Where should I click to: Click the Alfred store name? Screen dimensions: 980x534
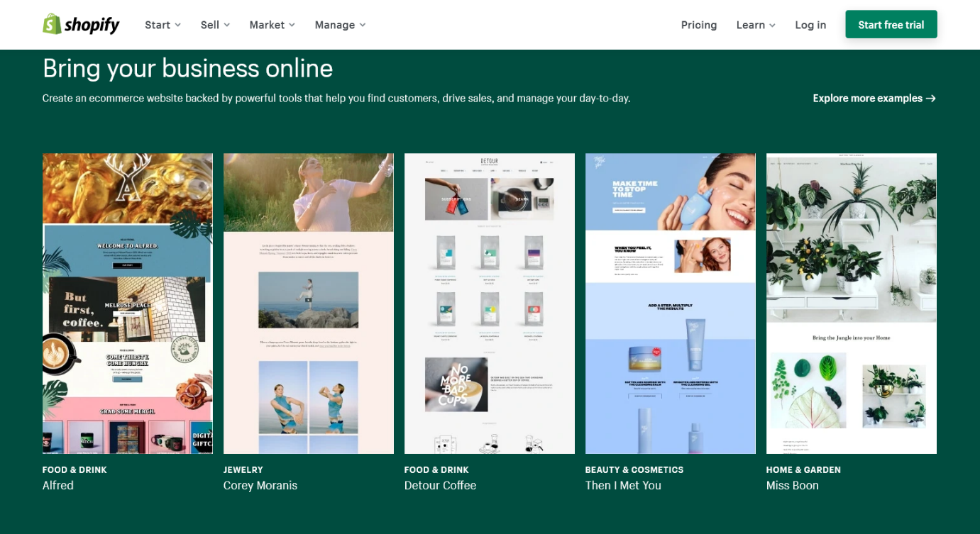point(58,486)
